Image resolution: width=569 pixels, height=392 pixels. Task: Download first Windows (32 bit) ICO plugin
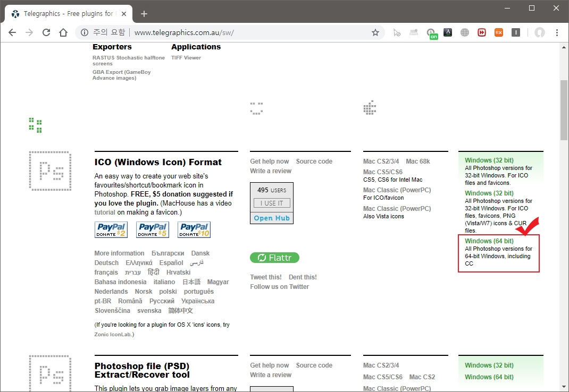pyautogui.click(x=489, y=160)
